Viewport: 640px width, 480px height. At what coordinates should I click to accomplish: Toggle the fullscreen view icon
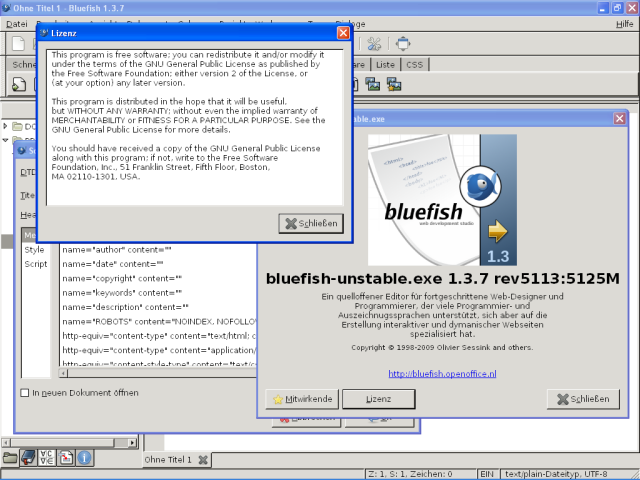click(x=403, y=44)
